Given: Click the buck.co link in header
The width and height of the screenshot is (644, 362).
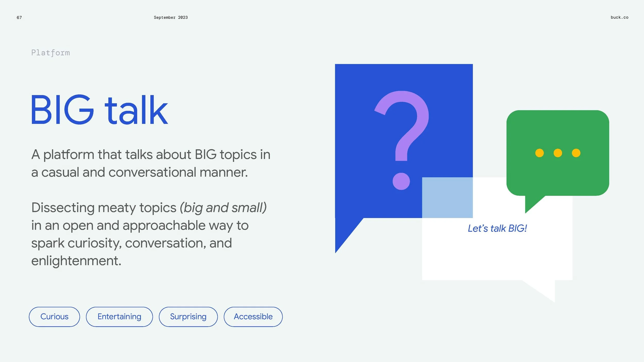Looking at the screenshot, I should (x=620, y=17).
